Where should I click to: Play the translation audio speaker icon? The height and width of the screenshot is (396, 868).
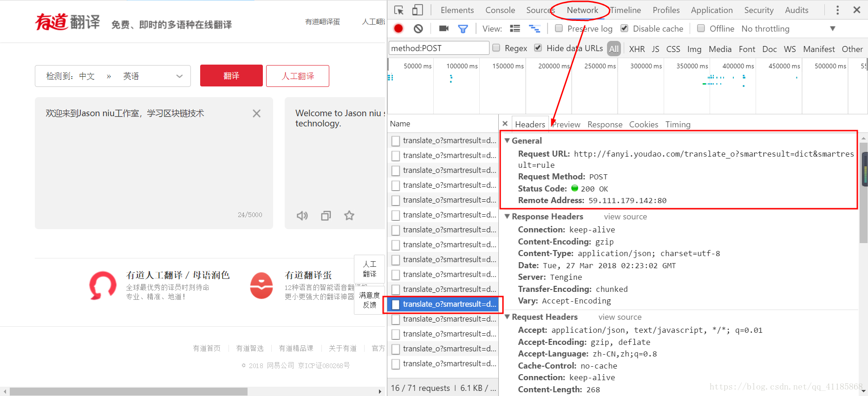pos(302,216)
